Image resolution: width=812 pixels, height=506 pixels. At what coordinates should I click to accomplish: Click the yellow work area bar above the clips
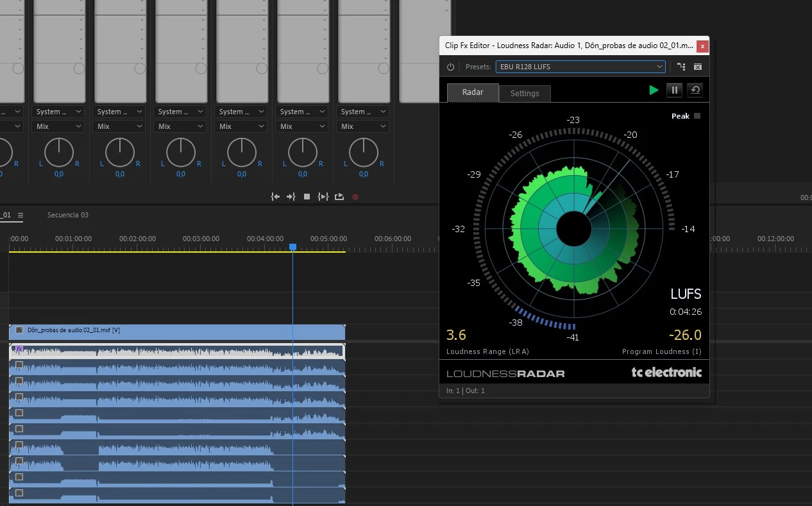177,252
